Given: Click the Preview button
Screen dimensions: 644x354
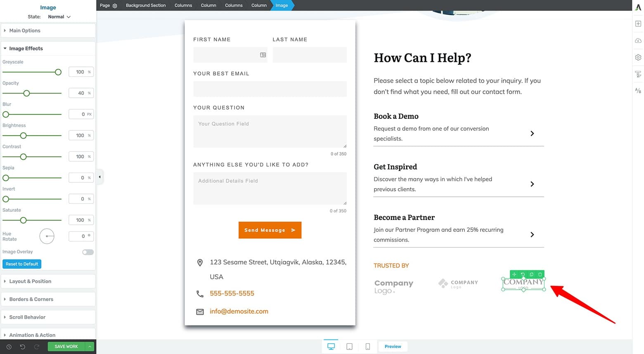Looking at the screenshot, I should tap(393, 347).
